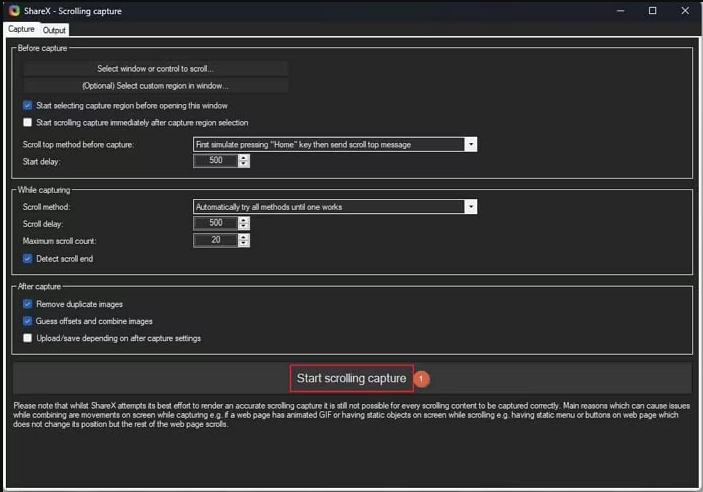
Task: Click the Start delay value field
Action: pos(216,161)
